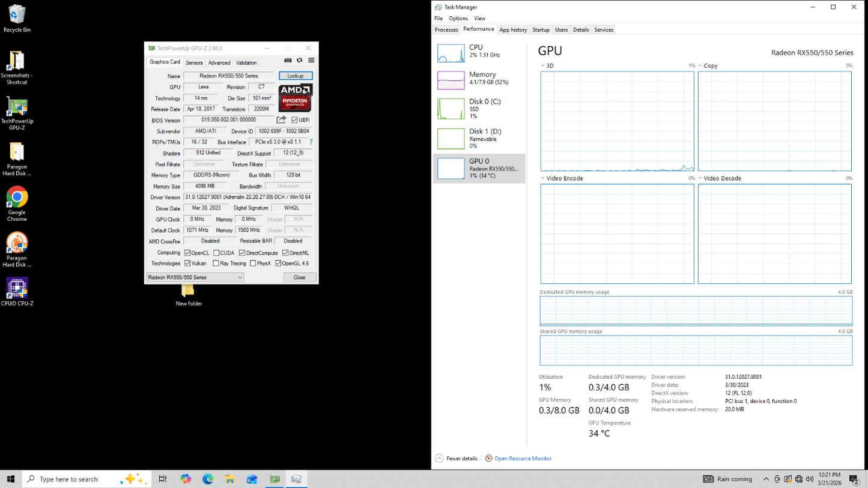Image resolution: width=868 pixels, height=488 pixels.
Task: Click the BIOS export share icon
Action: click(x=281, y=120)
